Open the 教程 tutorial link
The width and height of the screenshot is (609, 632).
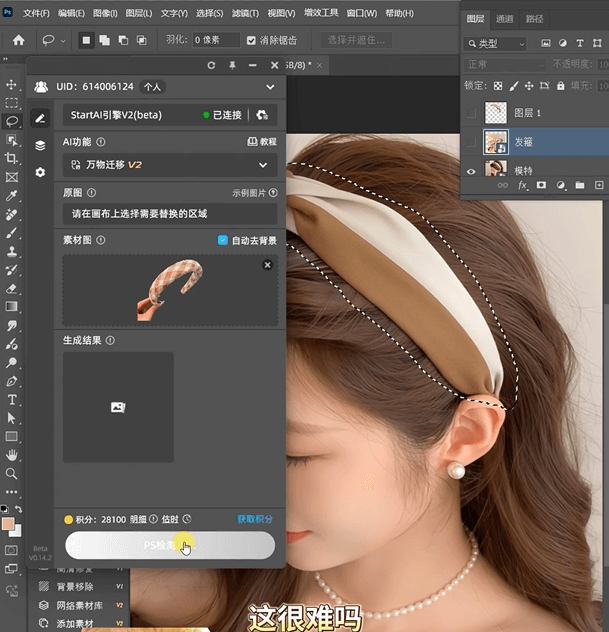pyautogui.click(x=262, y=141)
